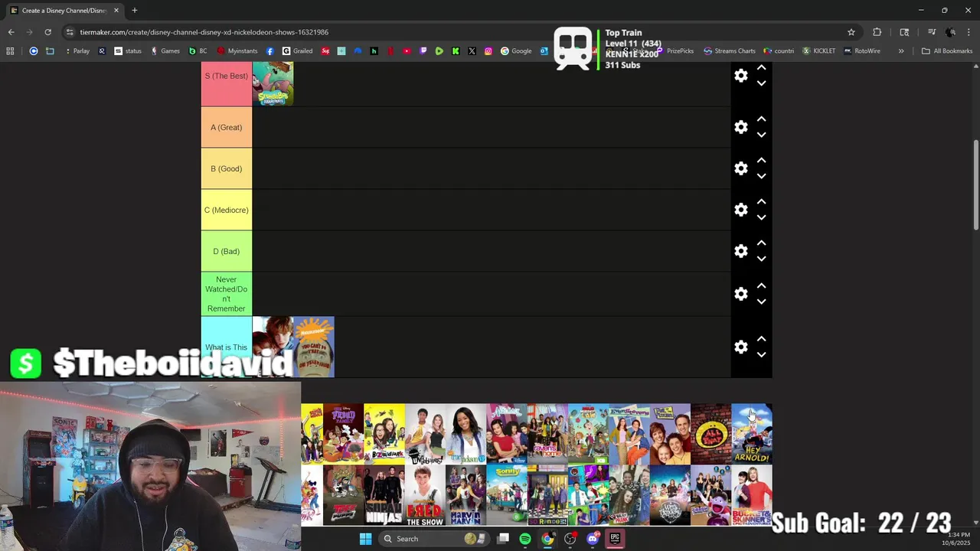
Task: Select So Random! thumbnail
Action: tap(547, 495)
